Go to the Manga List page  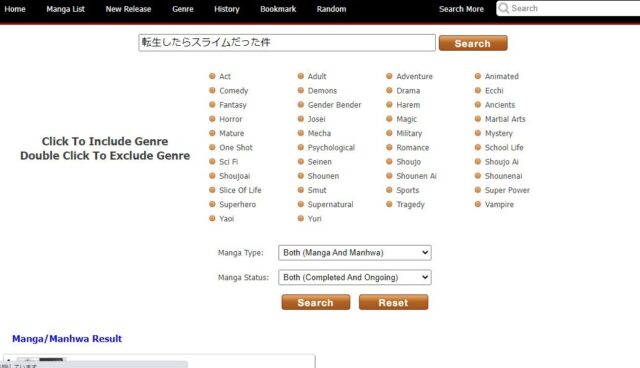(65, 9)
